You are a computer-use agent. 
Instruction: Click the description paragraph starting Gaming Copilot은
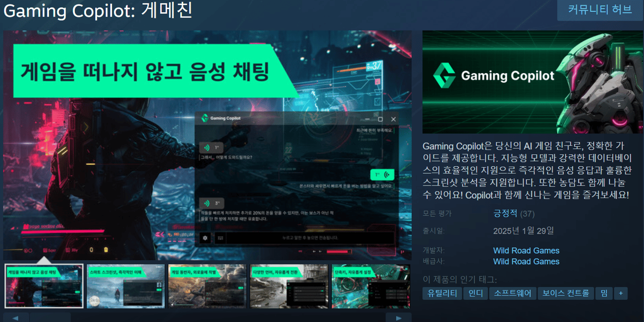(527, 170)
